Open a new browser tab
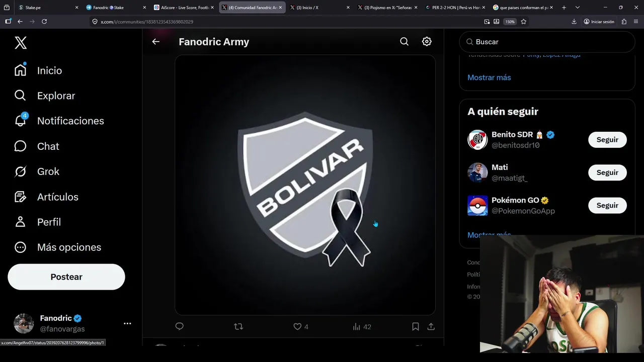The width and height of the screenshot is (644, 362). 564,8
